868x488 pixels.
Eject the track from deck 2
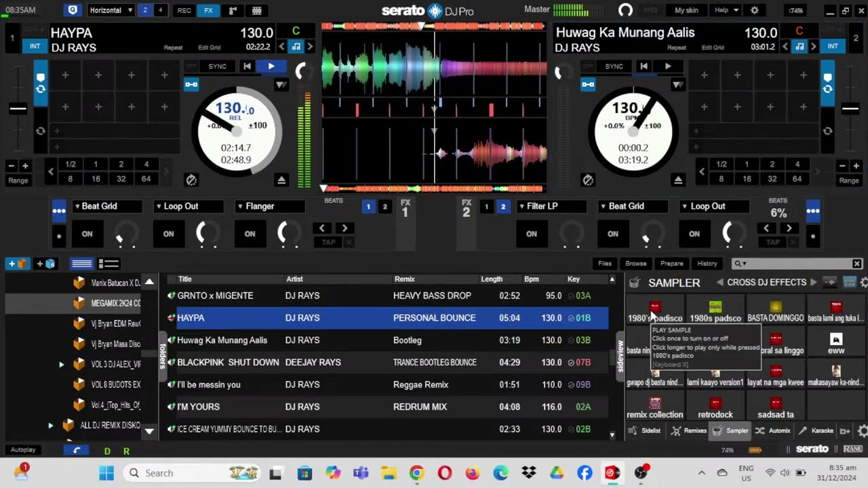(x=678, y=180)
